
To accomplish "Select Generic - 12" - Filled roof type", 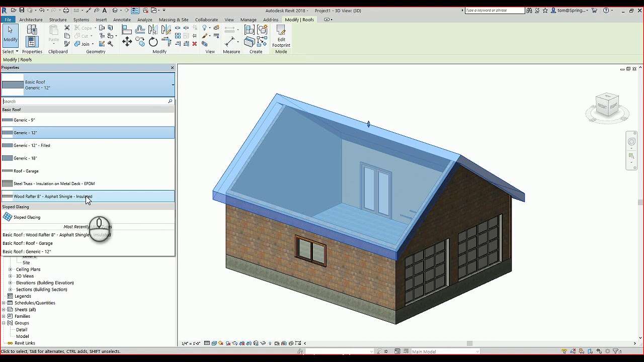I will 88,145.
